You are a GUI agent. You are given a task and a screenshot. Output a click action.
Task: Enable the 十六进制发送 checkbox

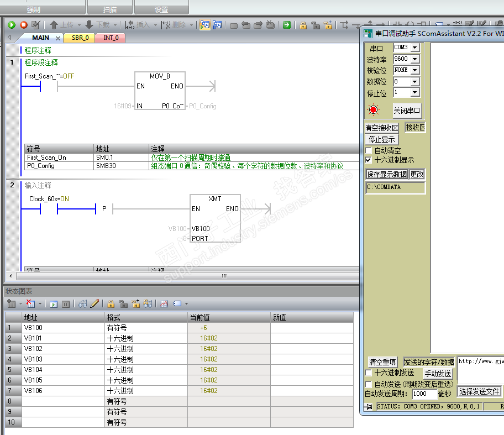coord(369,373)
